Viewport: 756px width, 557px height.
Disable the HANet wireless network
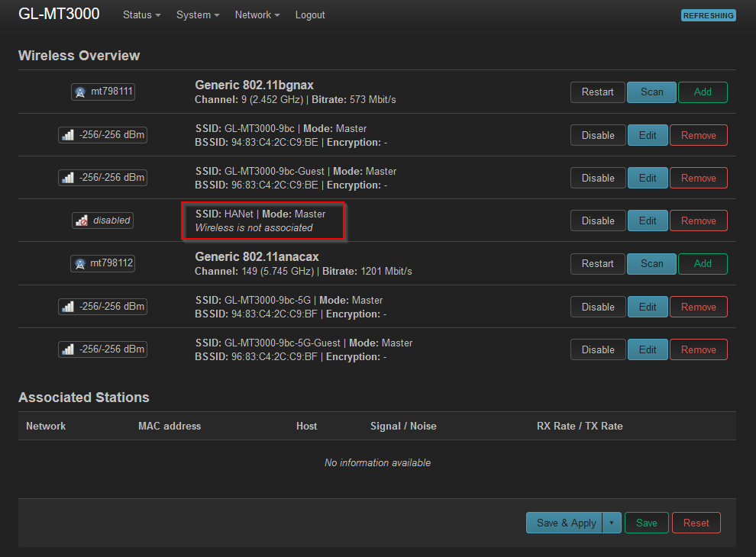597,221
